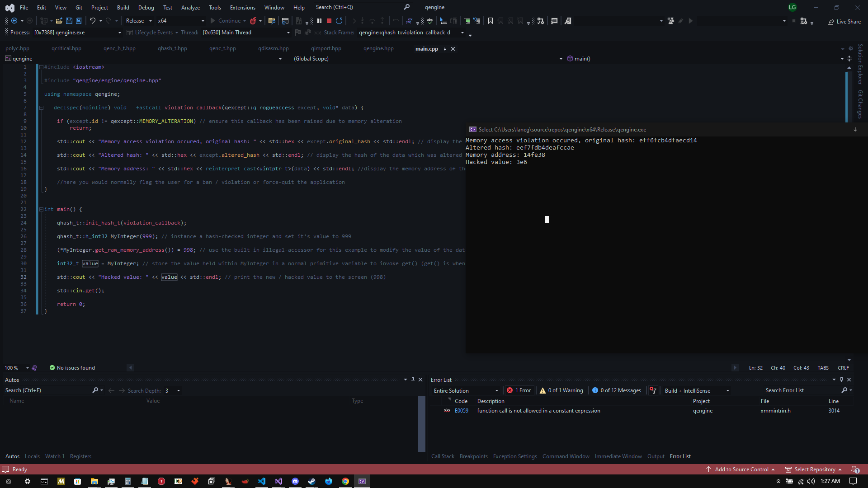The image size is (868, 488).
Task: Click the E0059 error code link
Action: (461, 411)
